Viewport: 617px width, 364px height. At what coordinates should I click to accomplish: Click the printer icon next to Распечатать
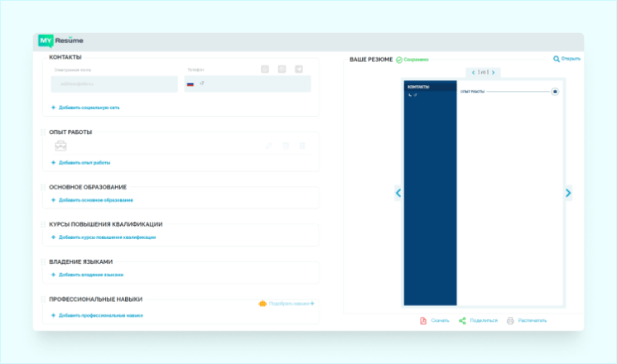pyautogui.click(x=510, y=320)
